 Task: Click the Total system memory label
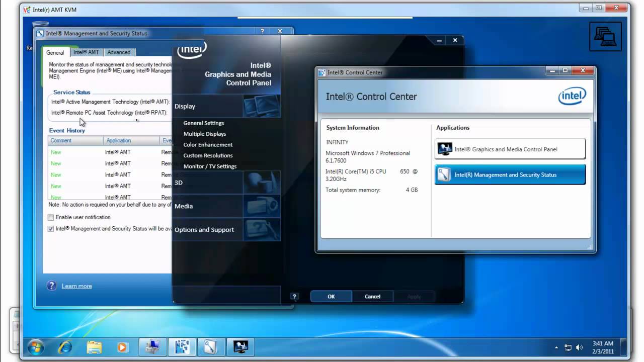[353, 190]
